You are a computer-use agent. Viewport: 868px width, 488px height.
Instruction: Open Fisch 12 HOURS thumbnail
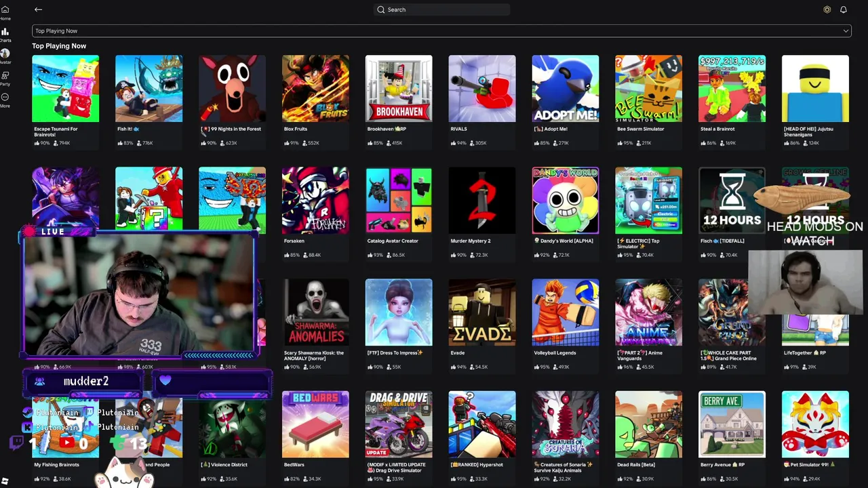pyautogui.click(x=732, y=200)
